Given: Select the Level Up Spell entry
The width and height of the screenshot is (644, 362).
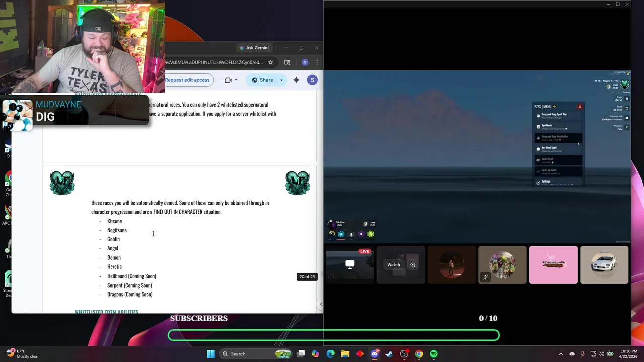Looking at the screenshot, I should pyautogui.click(x=557, y=171).
